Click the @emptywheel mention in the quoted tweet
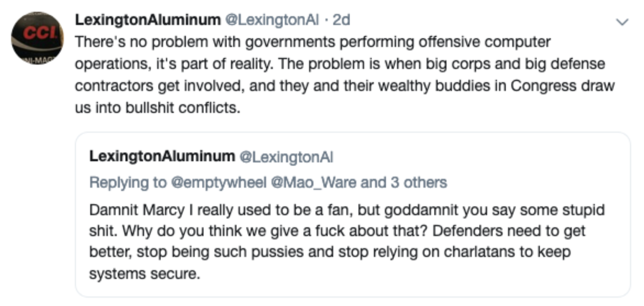 pos(218,182)
